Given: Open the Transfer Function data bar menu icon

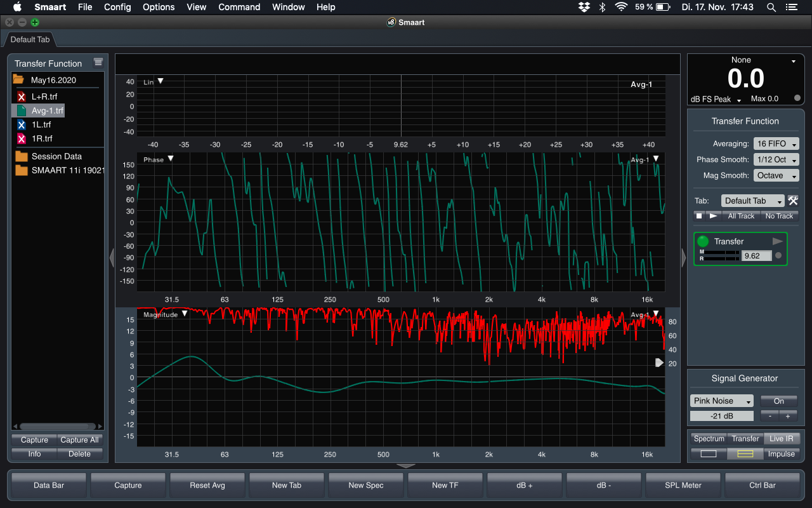Looking at the screenshot, I should coord(98,62).
